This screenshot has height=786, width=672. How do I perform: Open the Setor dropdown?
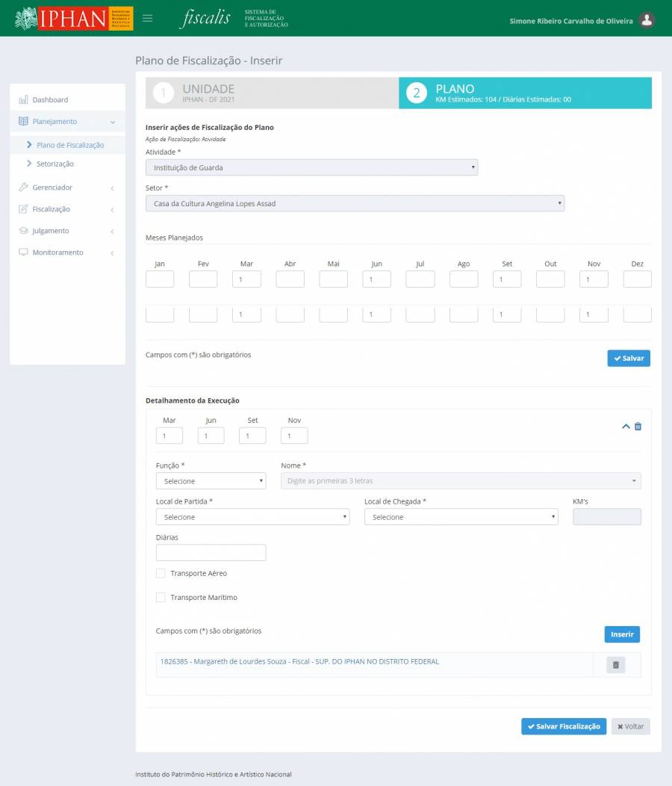pos(355,203)
